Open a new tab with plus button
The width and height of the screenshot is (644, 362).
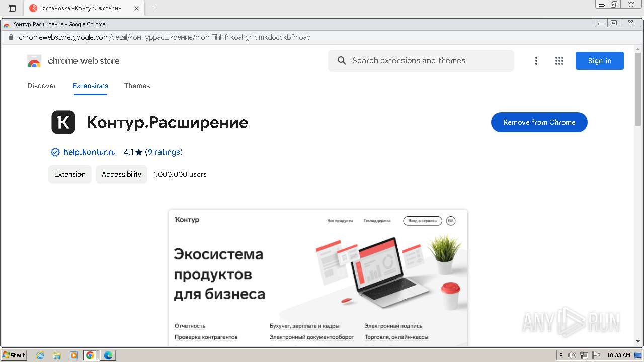tap(153, 8)
